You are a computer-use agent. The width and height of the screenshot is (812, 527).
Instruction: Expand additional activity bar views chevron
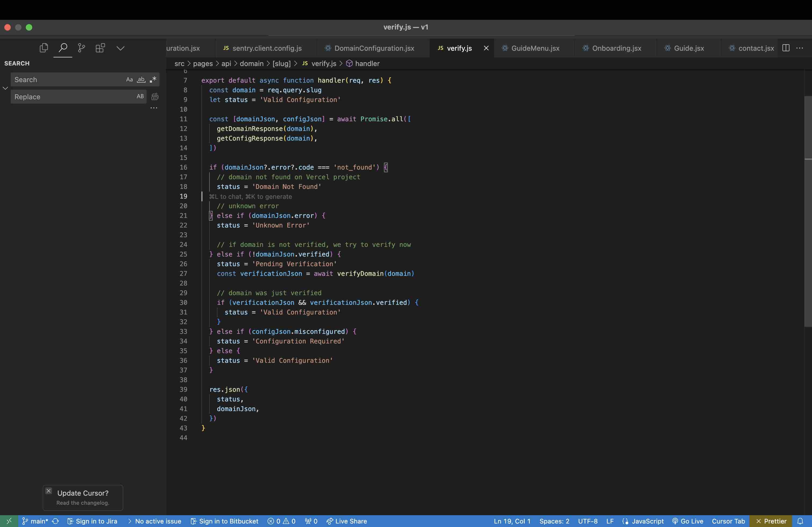121,48
